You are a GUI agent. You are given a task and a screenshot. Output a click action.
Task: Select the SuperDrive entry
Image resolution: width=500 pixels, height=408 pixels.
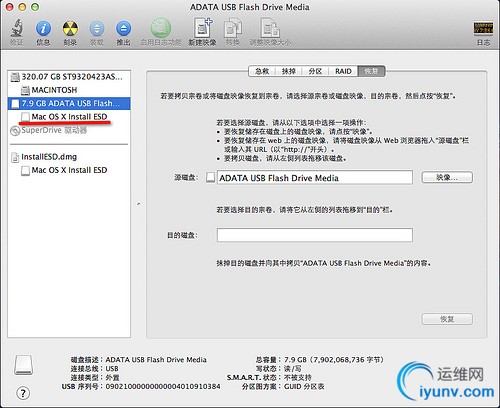coord(69,130)
